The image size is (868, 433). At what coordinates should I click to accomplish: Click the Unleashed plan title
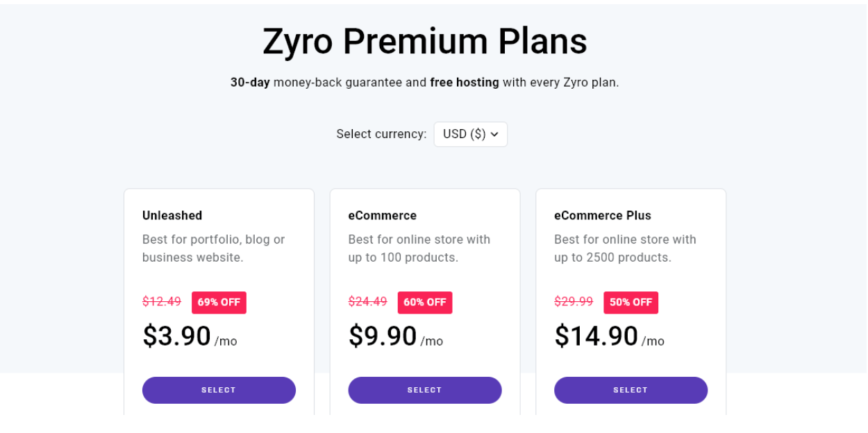(x=172, y=216)
